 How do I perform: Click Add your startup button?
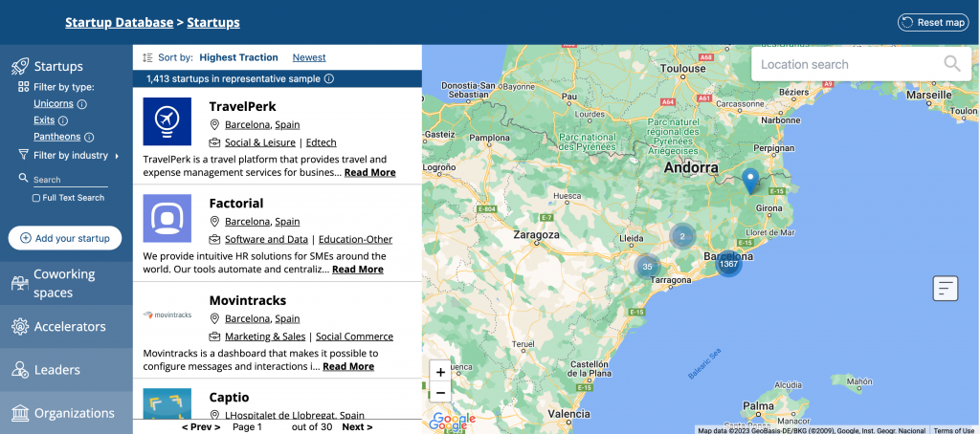65,238
